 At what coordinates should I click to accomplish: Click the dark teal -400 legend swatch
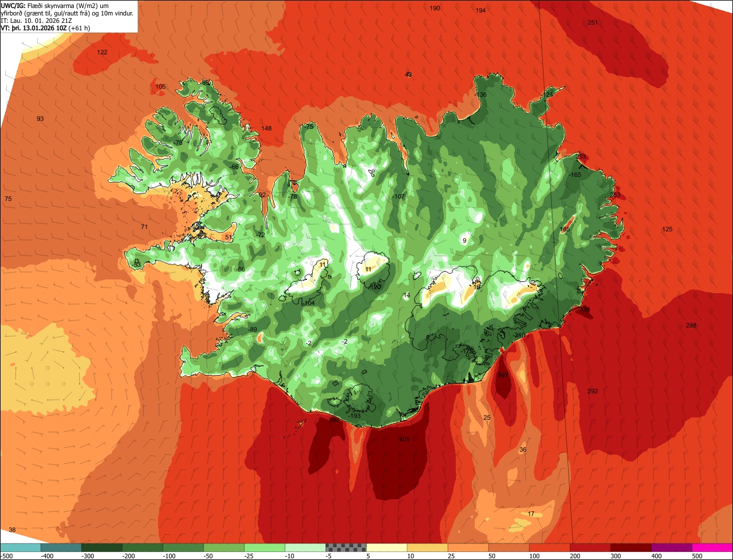pyautogui.click(x=61, y=547)
